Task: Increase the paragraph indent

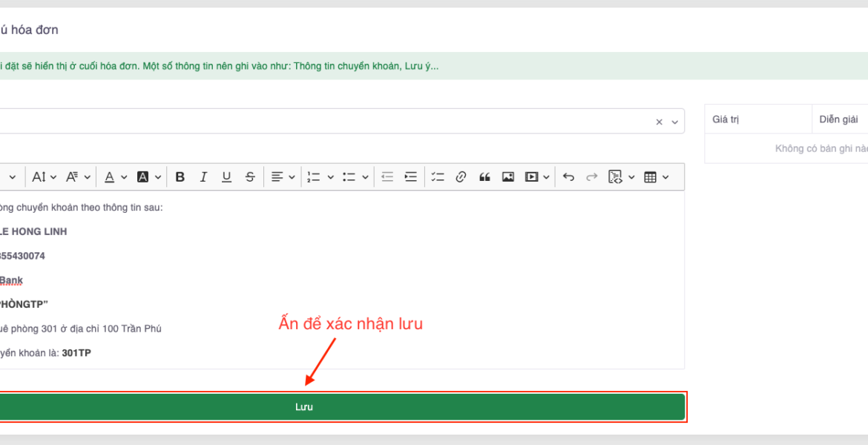Action: coord(410,177)
